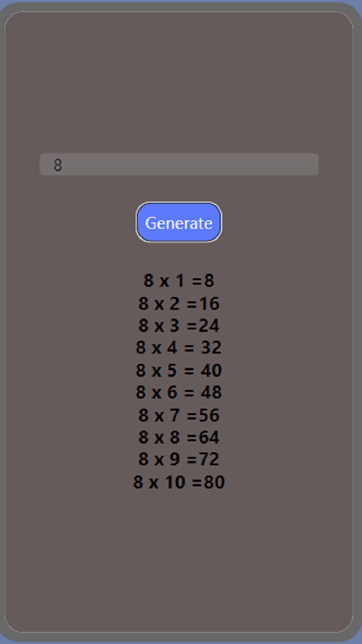Click the empty area above the input field

point(178,91)
